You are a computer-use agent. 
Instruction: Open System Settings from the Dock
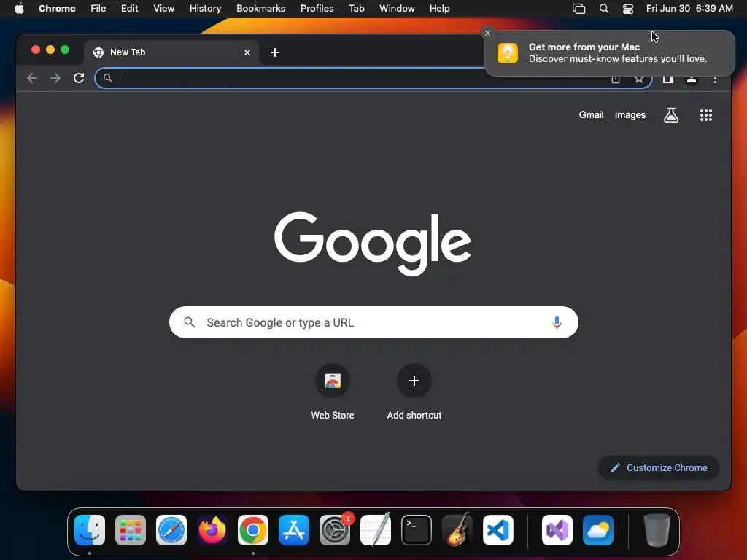pyautogui.click(x=335, y=530)
